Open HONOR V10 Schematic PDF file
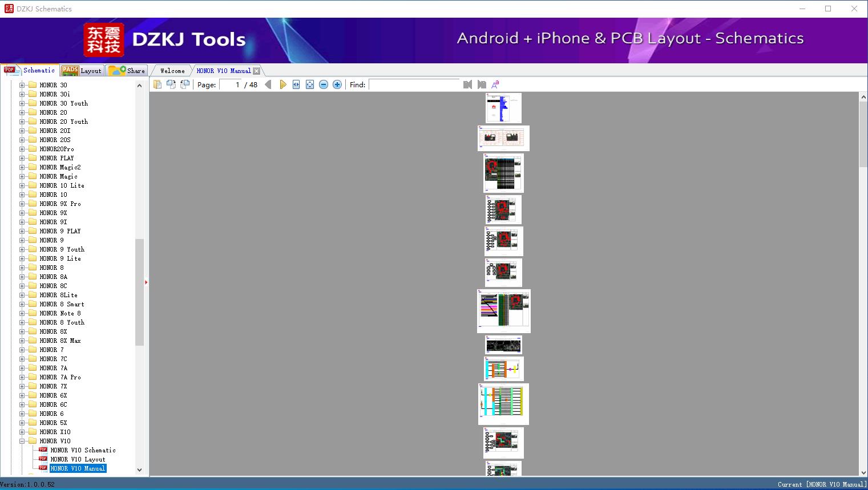This screenshot has height=490, width=868. point(83,450)
